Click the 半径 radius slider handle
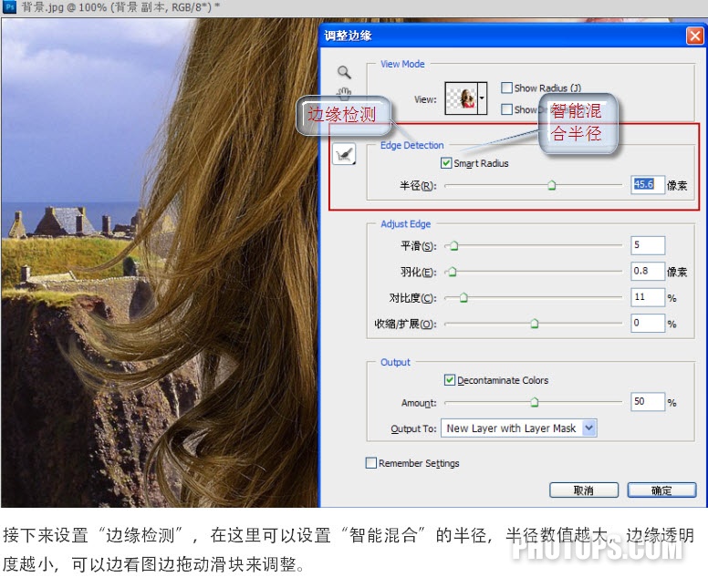Viewport: 708px width, 588px height. click(551, 185)
